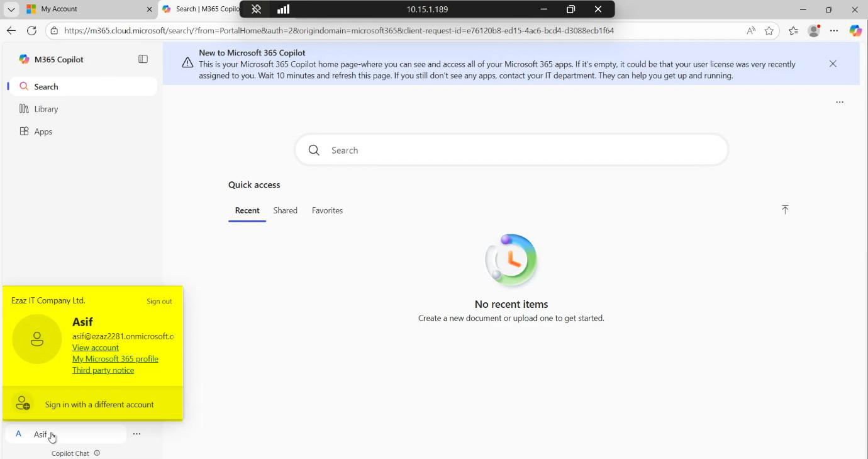This screenshot has width=868, height=459.
Task: Click the Read aloud icon in the address bar
Action: pyautogui.click(x=751, y=30)
